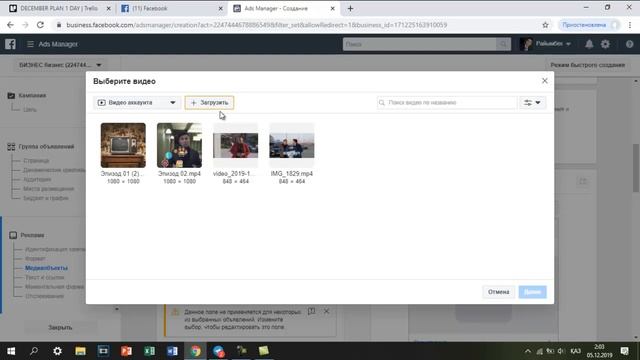This screenshot has height=360, width=640.
Task: Go back in the browser
Action: 10,25
